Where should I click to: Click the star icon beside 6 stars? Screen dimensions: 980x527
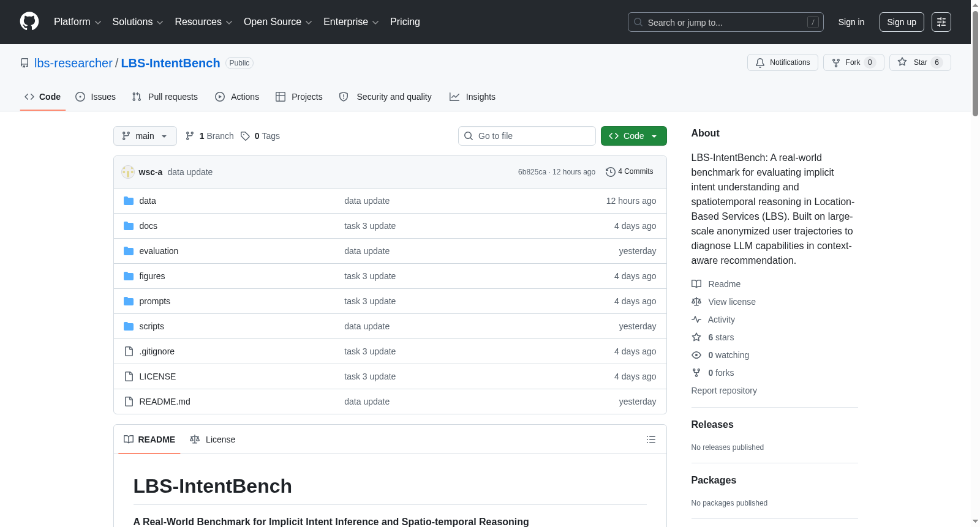click(696, 337)
